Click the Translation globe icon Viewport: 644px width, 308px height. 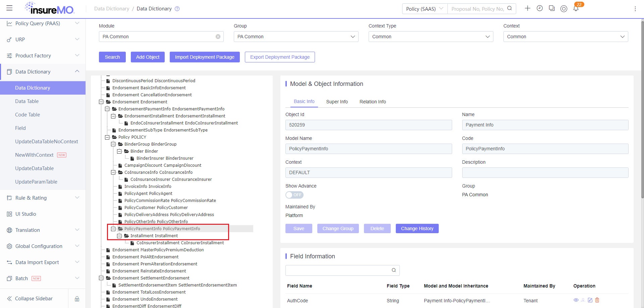[x=9, y=230]
